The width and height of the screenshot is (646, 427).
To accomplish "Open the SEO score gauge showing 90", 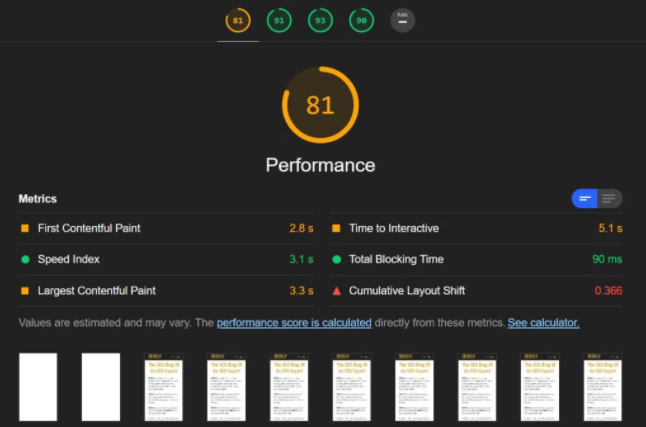I will click(x=361, y=20).
